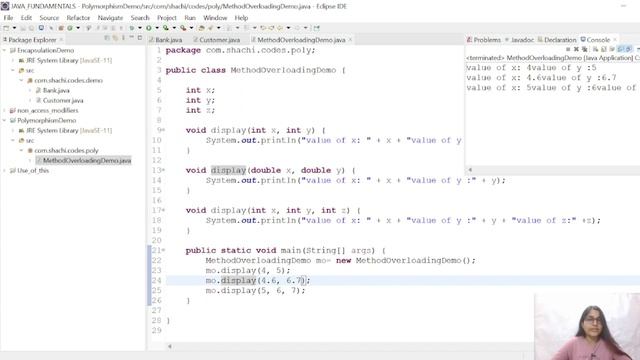Click the Open Perspective icon at toolbar end
Screen dimensions: 640x360
point(316,28)
